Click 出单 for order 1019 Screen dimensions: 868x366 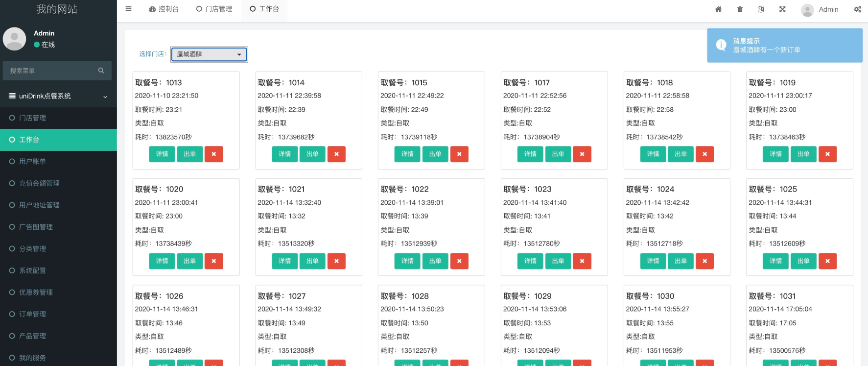[x=803, y=154]
